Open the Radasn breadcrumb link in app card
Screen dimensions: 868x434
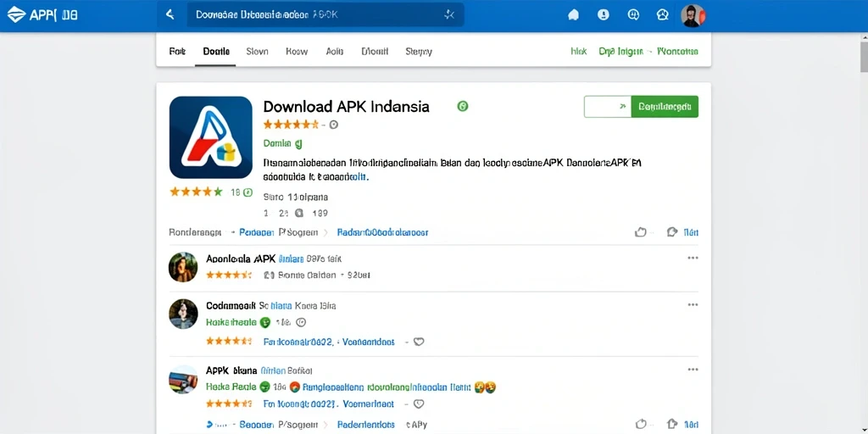[x=382, y=232]
